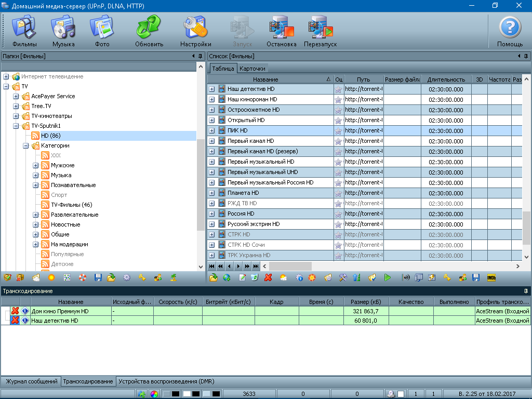Toggle the star rating for Россия HD

(x=338, y=214)
